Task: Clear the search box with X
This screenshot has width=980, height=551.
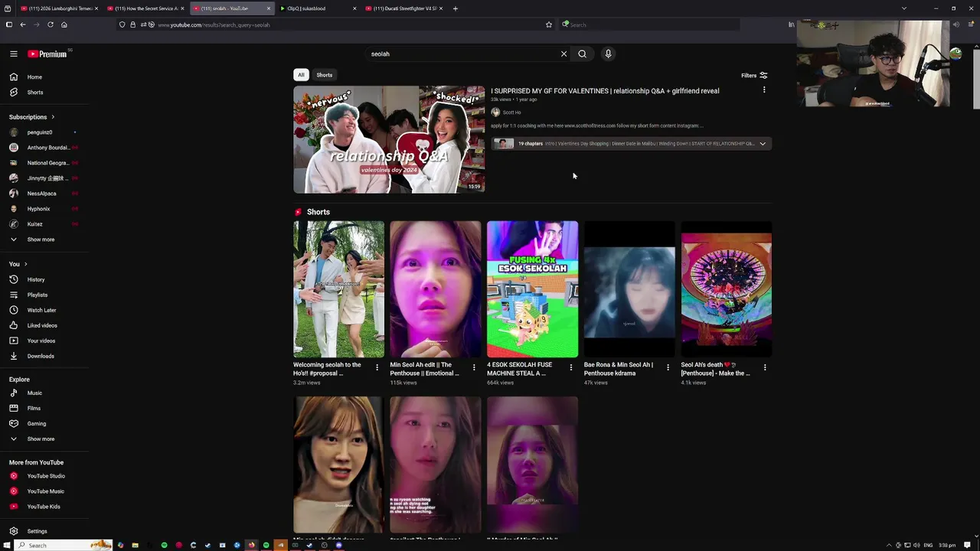Action: [x=563, y=54]
